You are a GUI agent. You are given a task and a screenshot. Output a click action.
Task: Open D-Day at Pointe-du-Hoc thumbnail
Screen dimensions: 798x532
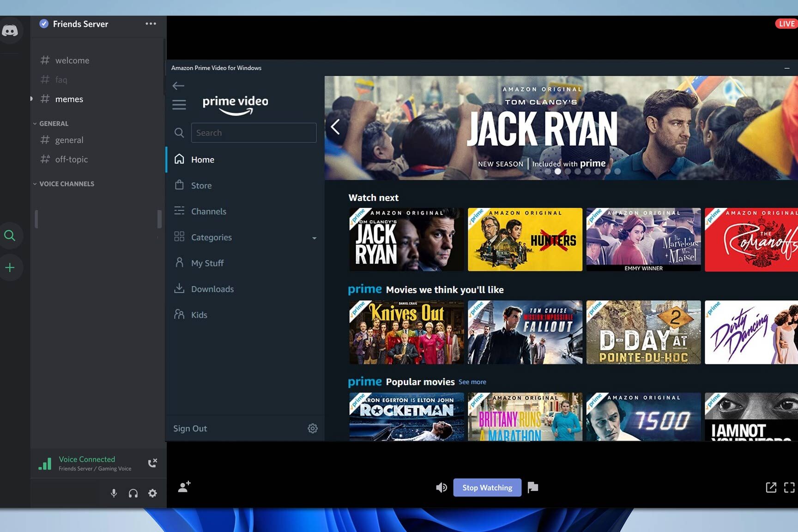click(643, 332)
